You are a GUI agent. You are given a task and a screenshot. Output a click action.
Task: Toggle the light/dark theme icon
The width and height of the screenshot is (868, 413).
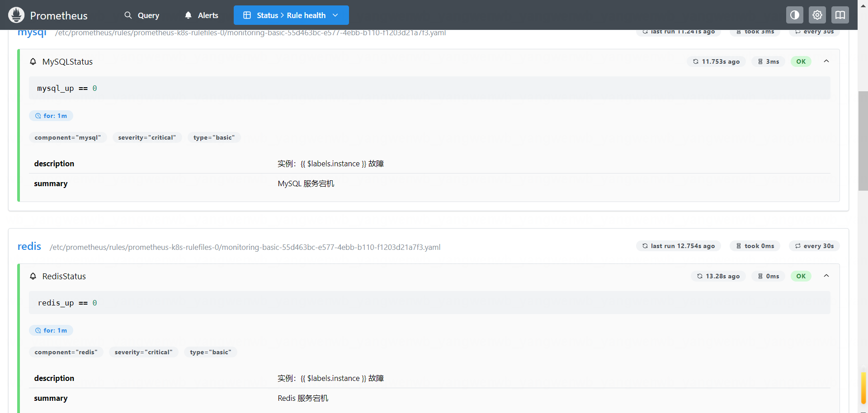[x=794, y=15]
